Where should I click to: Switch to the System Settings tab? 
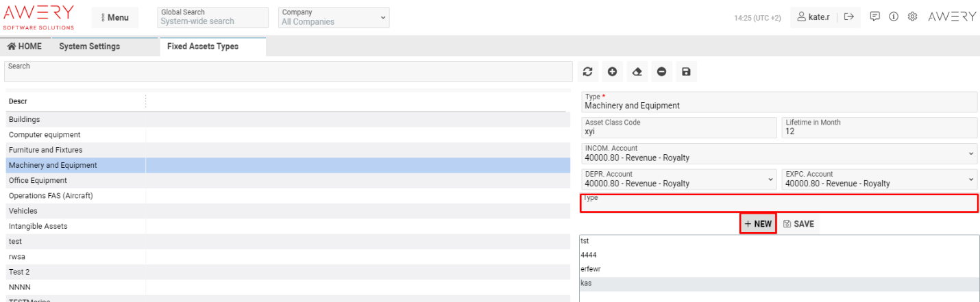tap(89, 47)
